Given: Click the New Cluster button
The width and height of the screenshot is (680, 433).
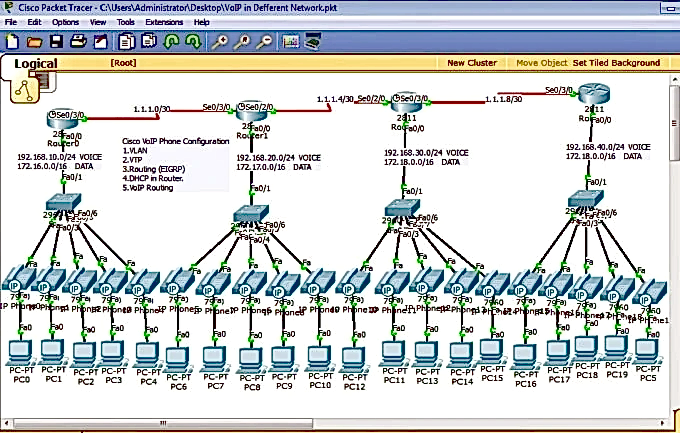Looking at the screenshot, I should pos(471,63).
